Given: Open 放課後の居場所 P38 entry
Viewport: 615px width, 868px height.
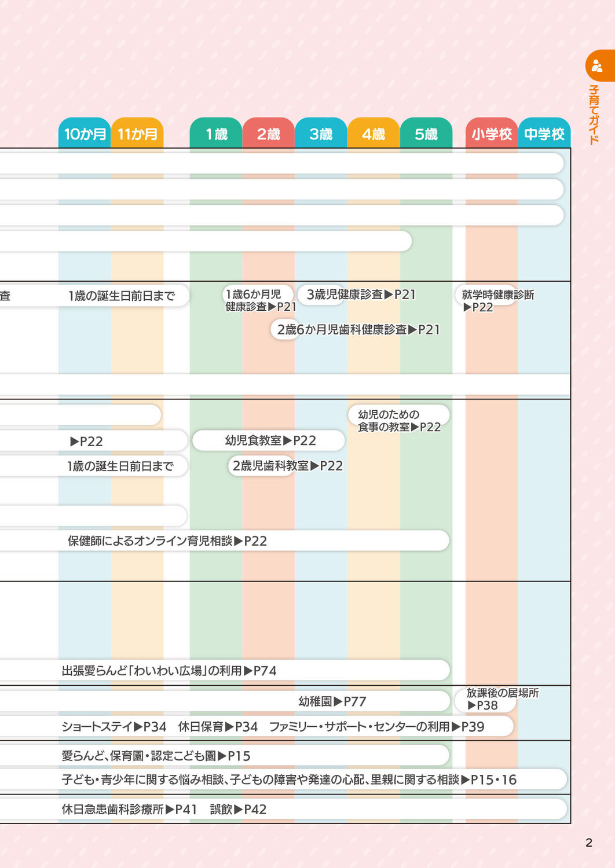Looking at the screenshot, I should coord(501,699).
